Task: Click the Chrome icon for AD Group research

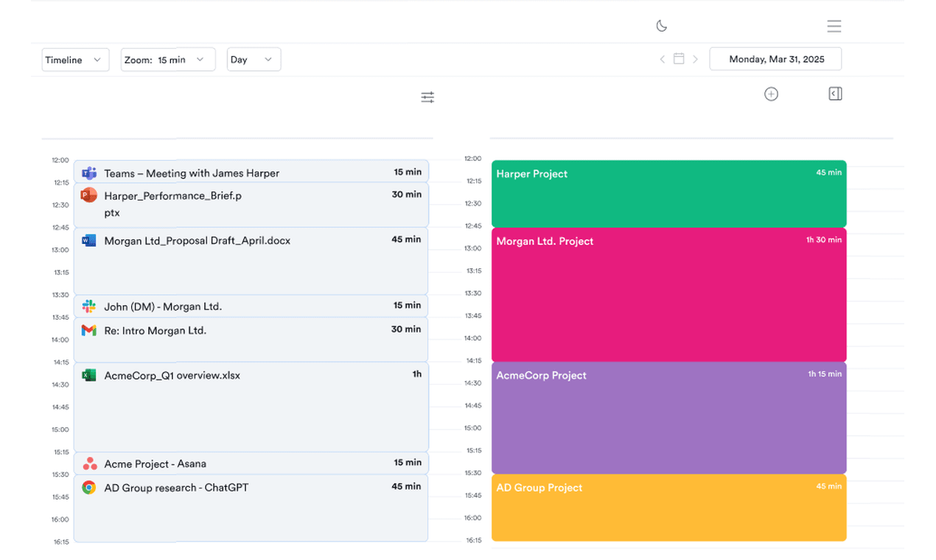Action: coord(89,487)
